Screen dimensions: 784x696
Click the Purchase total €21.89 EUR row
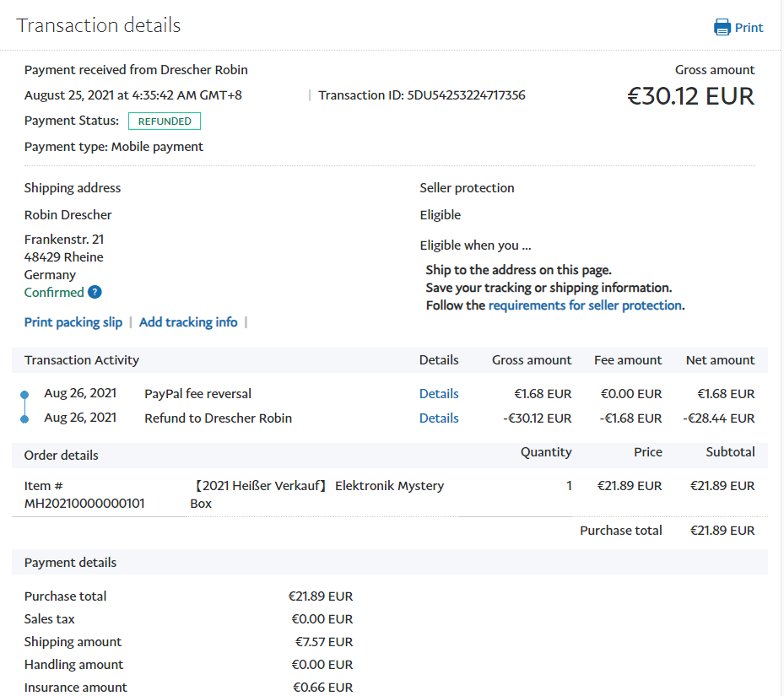[667, 531]
